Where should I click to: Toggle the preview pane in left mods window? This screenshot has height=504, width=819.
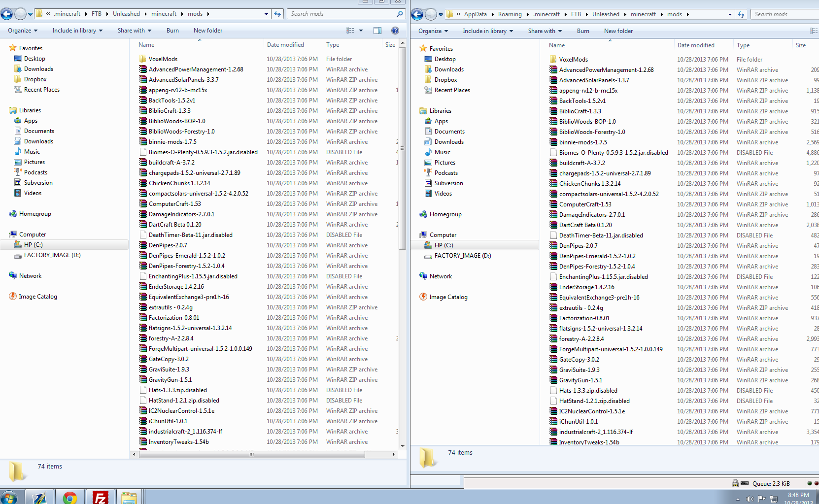click(377, 31)
